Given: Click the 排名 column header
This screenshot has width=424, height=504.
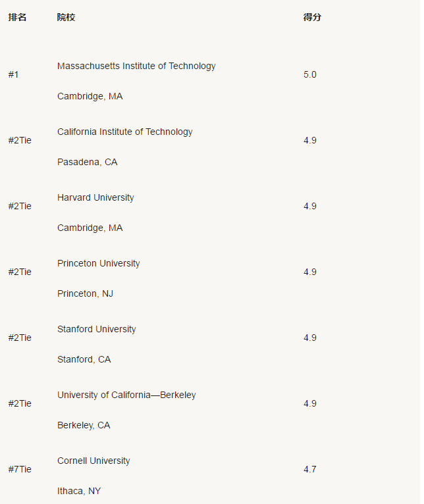Looking at the screenshot, I should [x=17, y=17].
